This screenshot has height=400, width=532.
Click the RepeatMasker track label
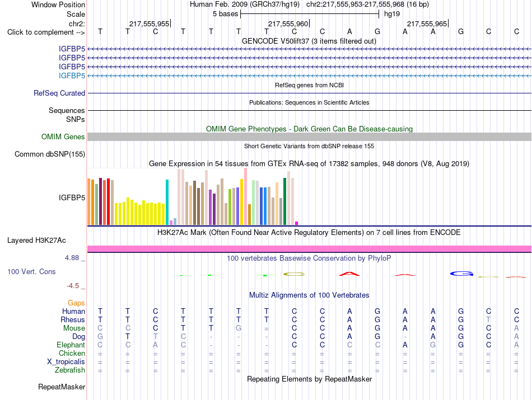62,387
